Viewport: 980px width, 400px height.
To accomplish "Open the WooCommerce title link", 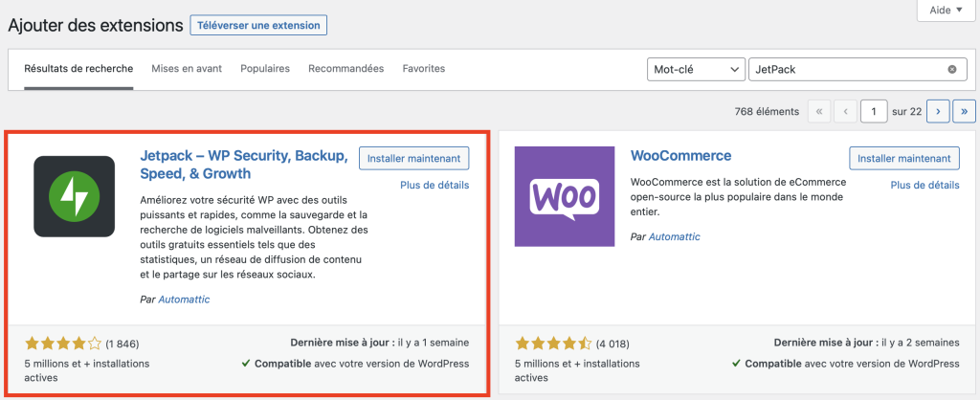I will click(x=681, y=156).
